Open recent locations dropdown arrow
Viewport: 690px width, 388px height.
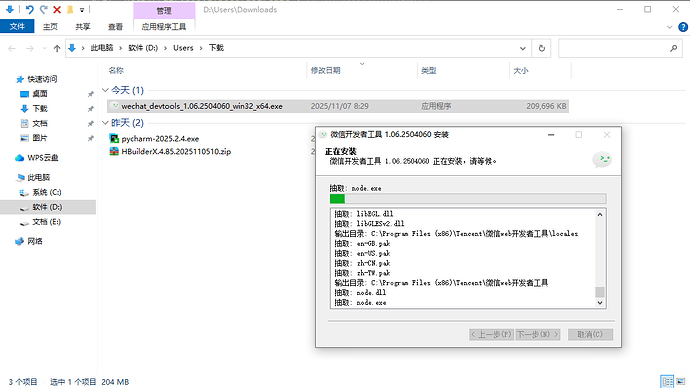click(44, 48)
